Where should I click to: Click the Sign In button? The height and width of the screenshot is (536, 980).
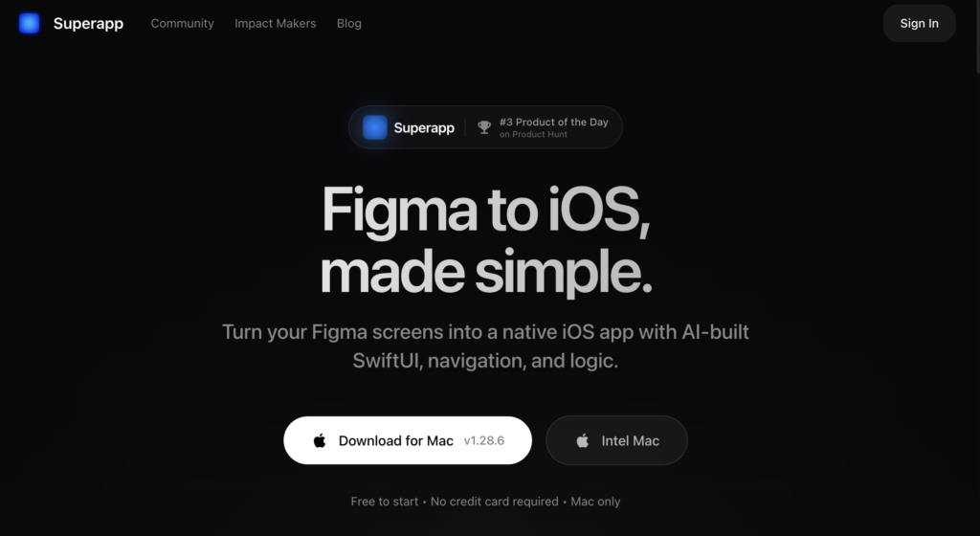919,23
